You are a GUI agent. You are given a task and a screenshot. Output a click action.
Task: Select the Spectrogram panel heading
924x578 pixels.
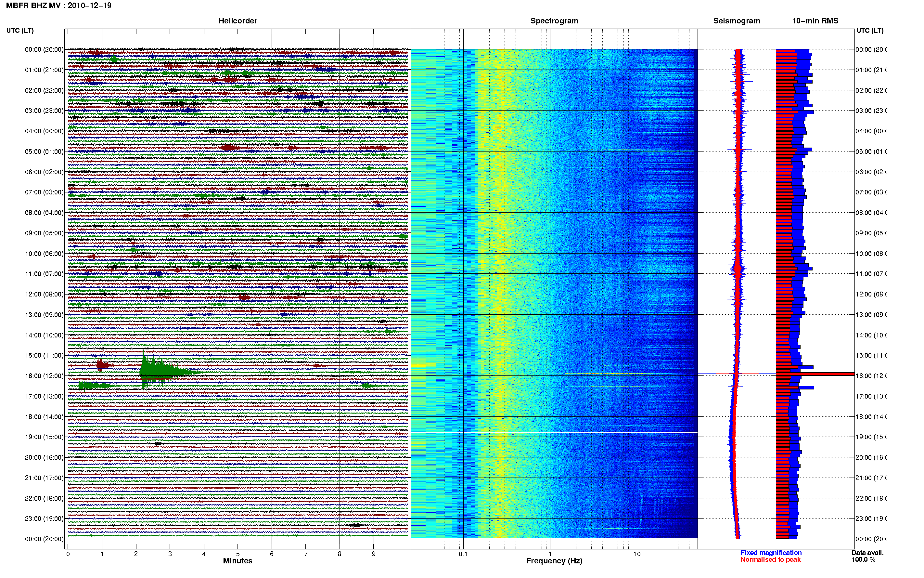pos(554,21)
